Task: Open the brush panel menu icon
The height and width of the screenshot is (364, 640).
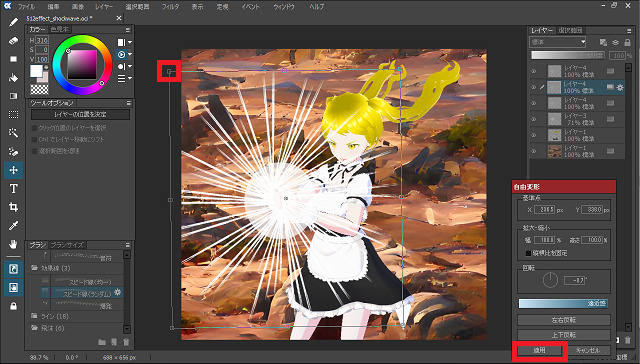Action: 128,245
